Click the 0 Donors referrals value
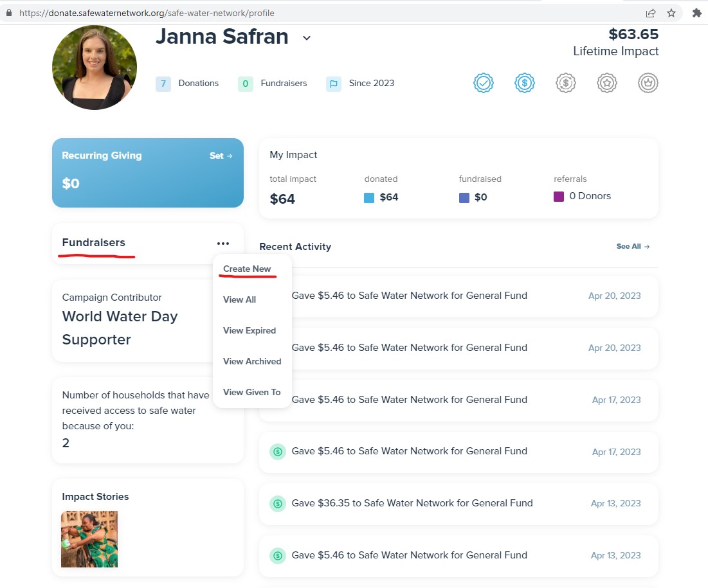This screenshot has height=588, width=708. click(590, 196)
